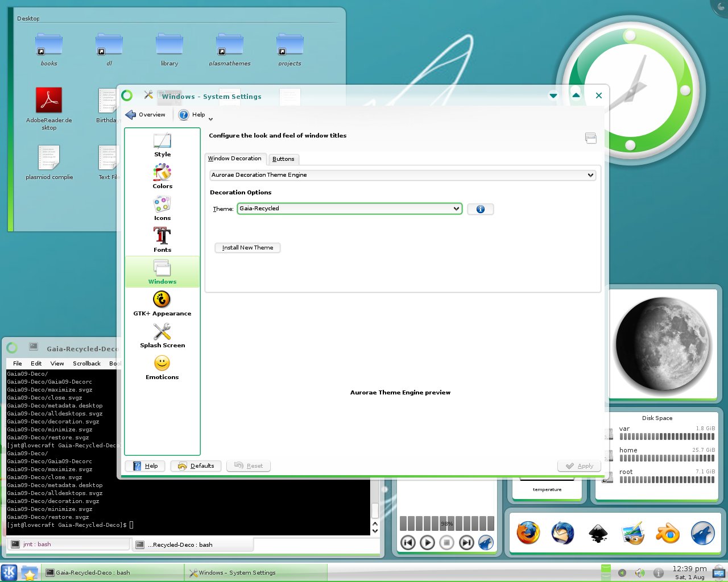The image size is (728, 582).
Task: Launch GIMP from the quick launcher
Action: coord(632,533)
